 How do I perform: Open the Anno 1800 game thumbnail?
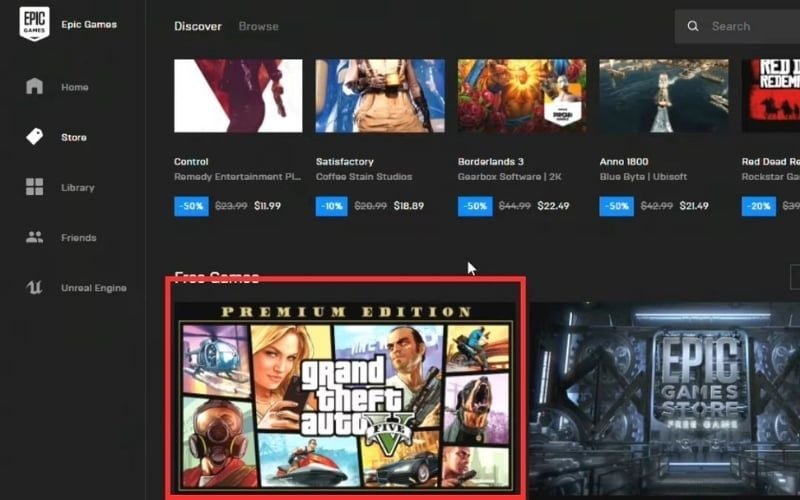click(x=664, y=96)
